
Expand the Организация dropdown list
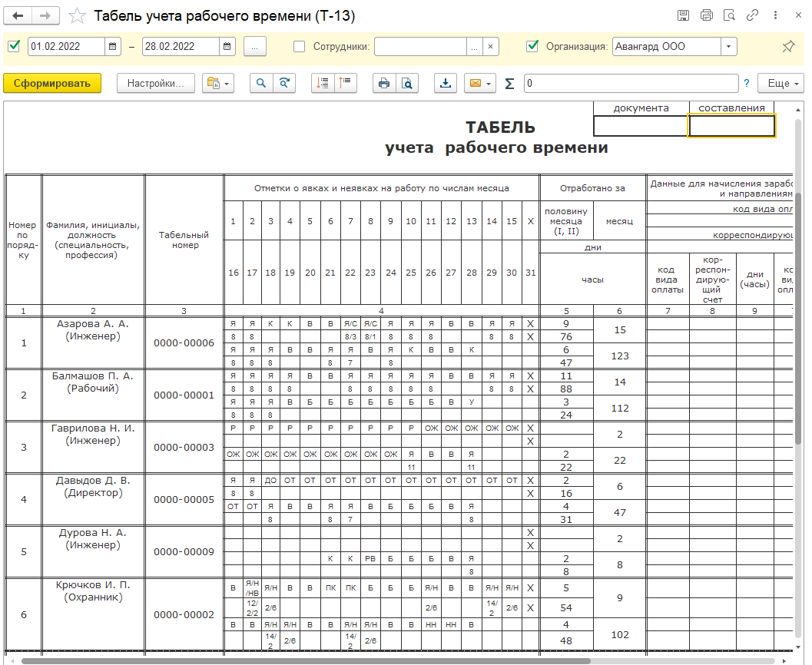pos(727,47)
